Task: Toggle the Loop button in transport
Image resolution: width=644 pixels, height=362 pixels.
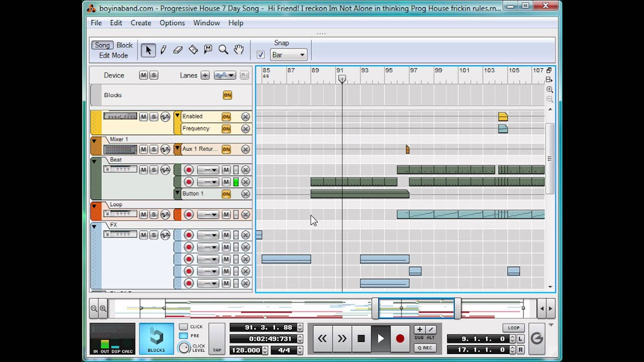Action: 513,328
